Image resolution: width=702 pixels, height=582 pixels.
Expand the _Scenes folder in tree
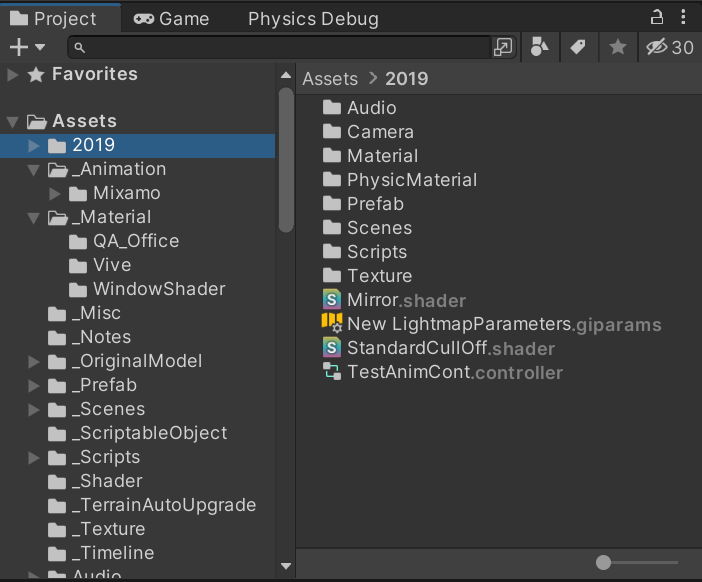pyautogui.click(x=34, y=410)
